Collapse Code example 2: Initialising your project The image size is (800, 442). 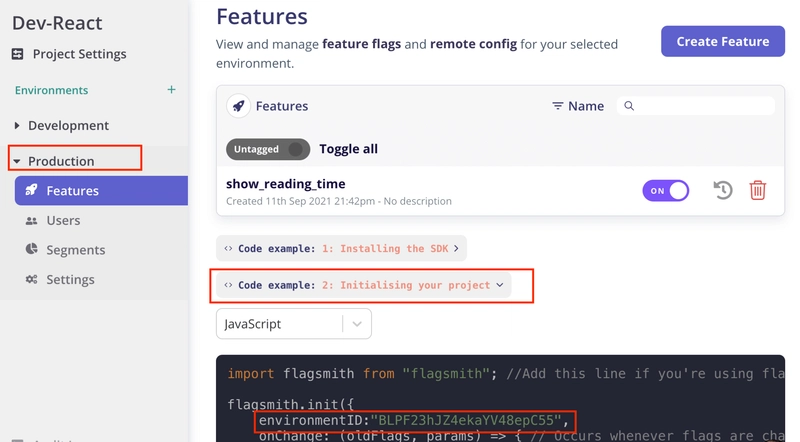364,285
